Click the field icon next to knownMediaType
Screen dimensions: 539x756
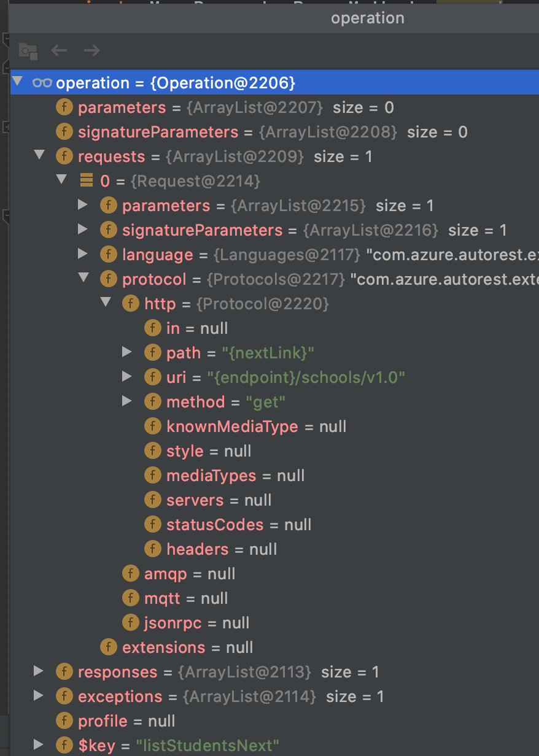click(152, 426)
